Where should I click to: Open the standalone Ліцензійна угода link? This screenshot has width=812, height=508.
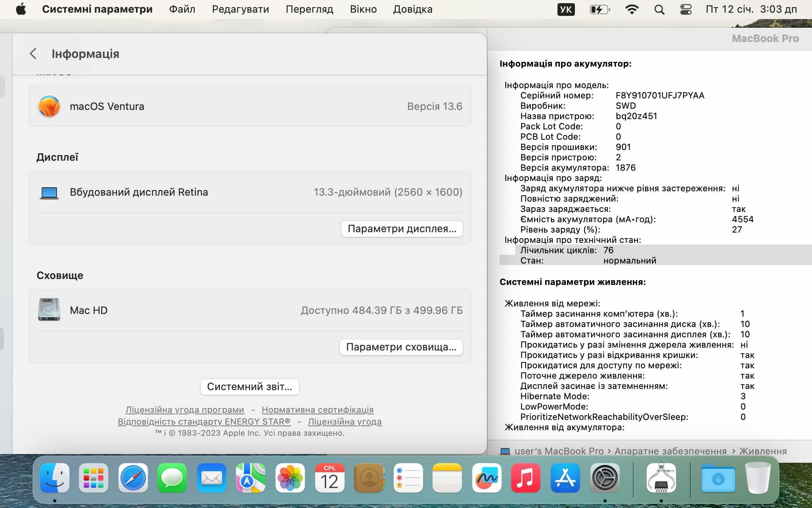(345, 421)
